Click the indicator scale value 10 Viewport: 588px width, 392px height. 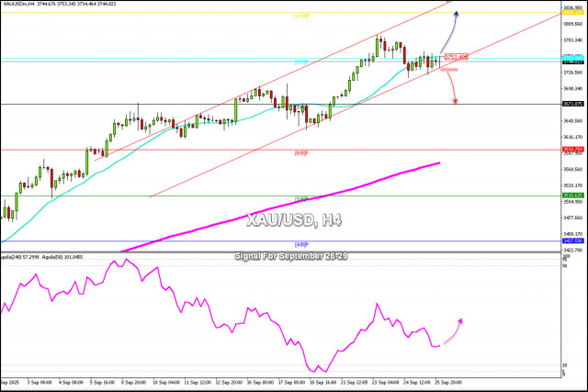pyautogui.click(x=565, y=365)
